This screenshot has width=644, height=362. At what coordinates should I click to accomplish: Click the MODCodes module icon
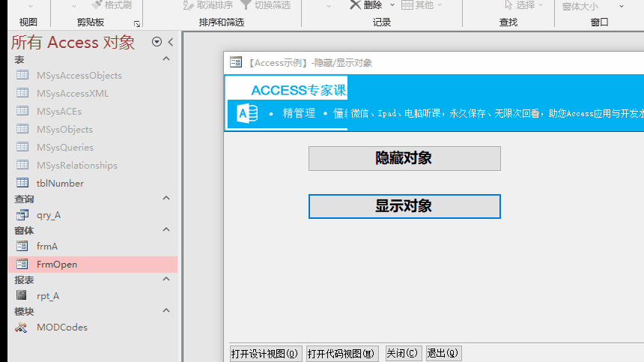(21, 327)
